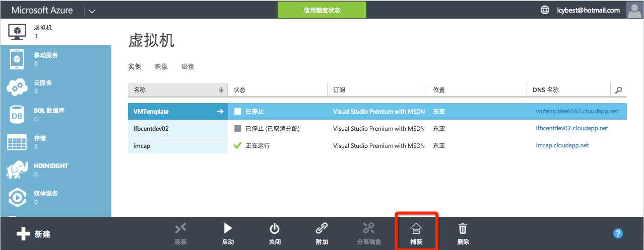This screenshot has width=644, height=250.
Task: Start the VM with 启动
Action: pyautogui.click(x=228, y=234)
